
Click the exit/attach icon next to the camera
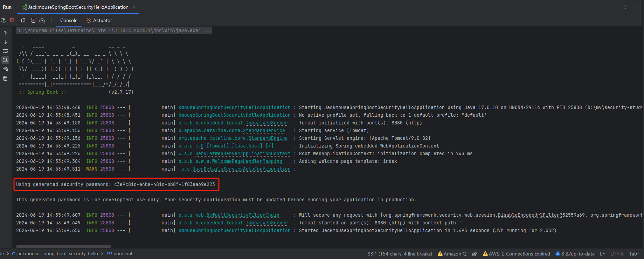(x=33, y=20)
